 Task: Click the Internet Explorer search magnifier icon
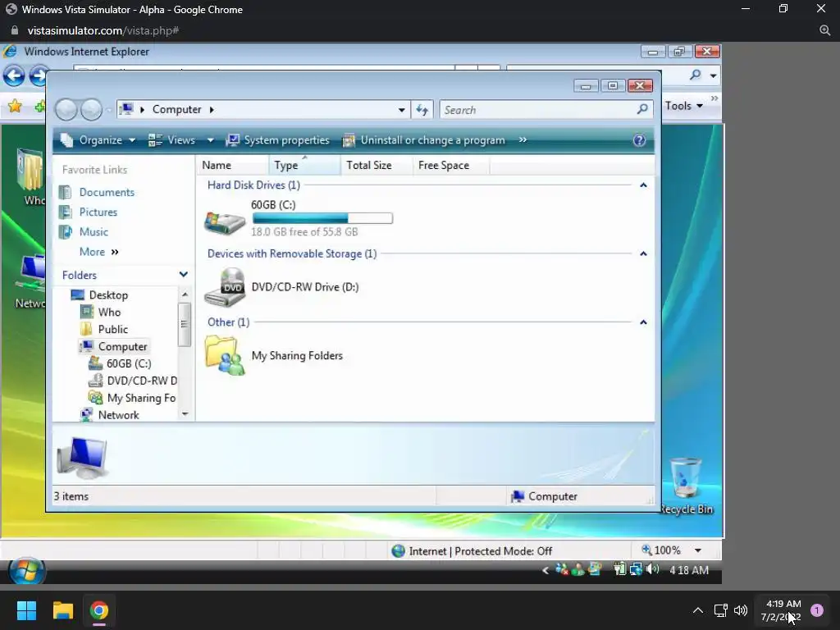(x=696, y=75)
